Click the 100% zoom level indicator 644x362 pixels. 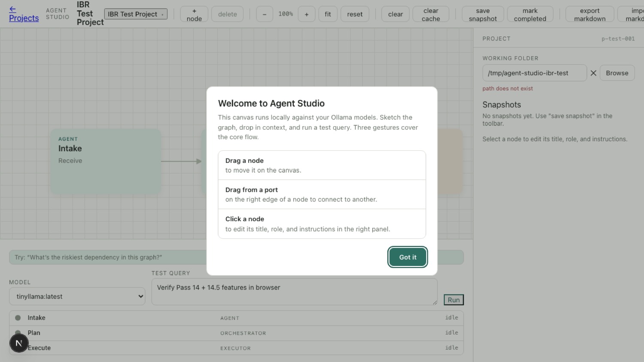click(x=286, y=14)
